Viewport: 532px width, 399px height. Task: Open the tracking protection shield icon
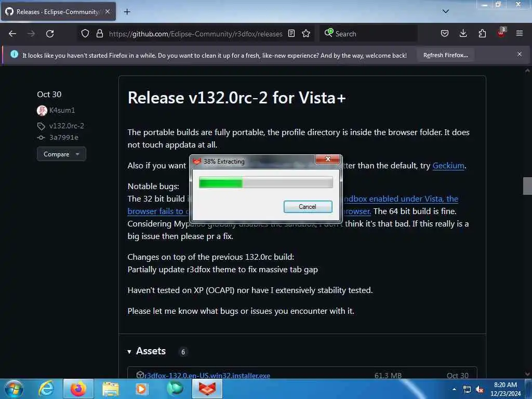click(x=85, y=33)
